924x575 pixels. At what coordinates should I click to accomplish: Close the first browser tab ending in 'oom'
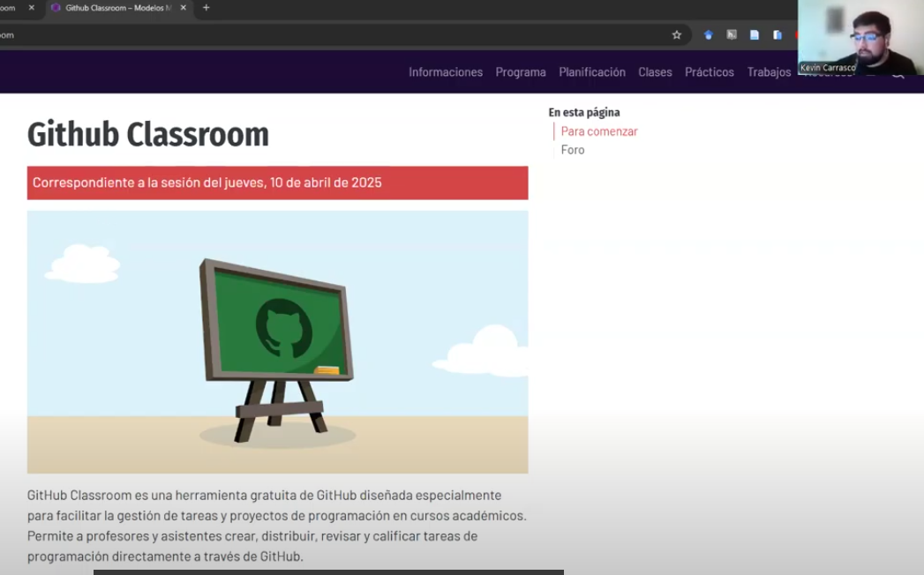31,8
